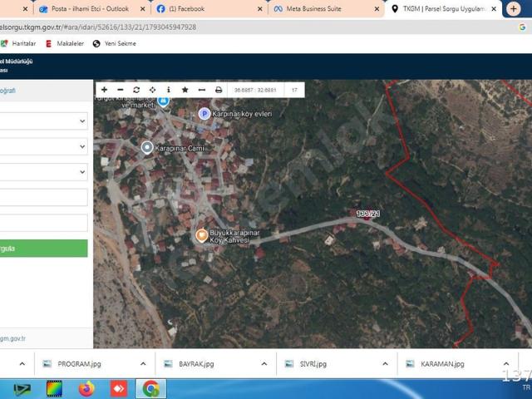Select the TKGM Parsel Sorgu tab
The image size is (532, 399).
[444, 9]
